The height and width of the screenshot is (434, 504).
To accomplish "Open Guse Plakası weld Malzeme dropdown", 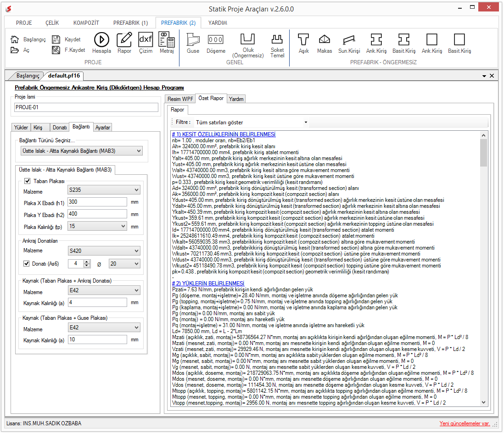I will [x=104, y=328].
